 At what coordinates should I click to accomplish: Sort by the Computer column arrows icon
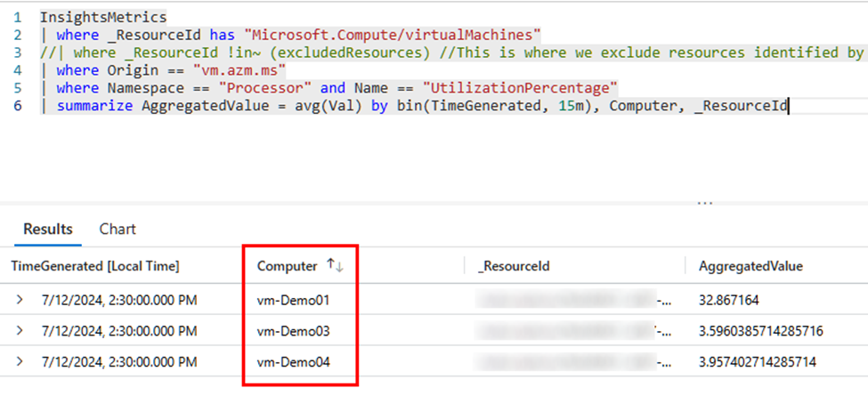click(x=335, y=265)
